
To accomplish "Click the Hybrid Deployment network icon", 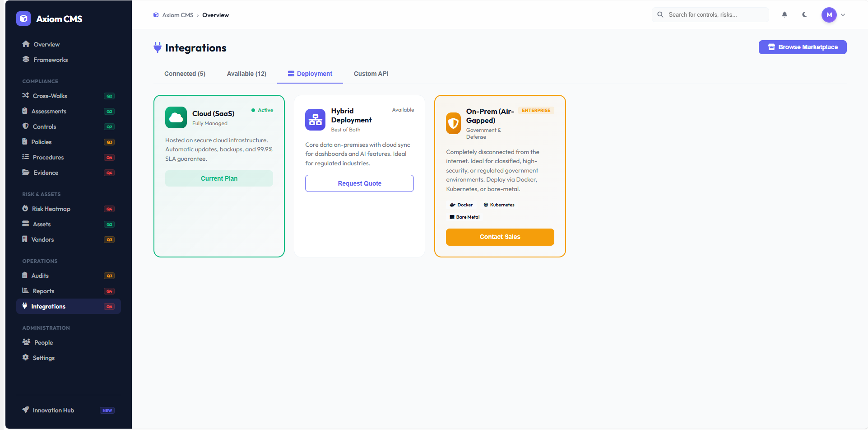I will point(315,120).
